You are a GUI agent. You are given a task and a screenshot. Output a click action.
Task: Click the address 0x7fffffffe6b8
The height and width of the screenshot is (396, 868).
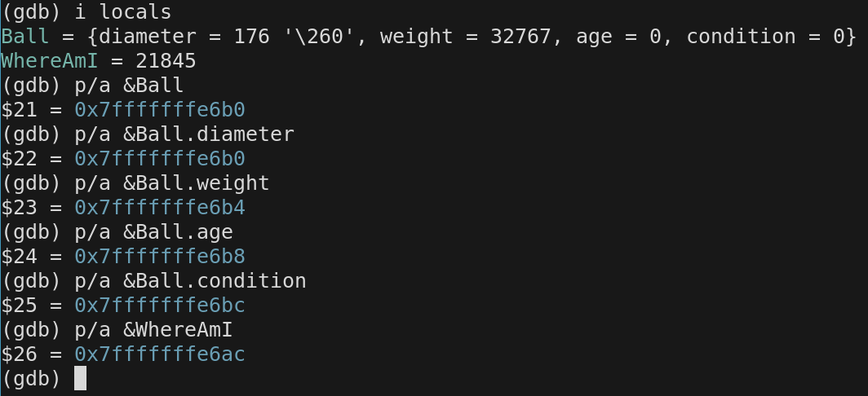(x=159, y=257)
